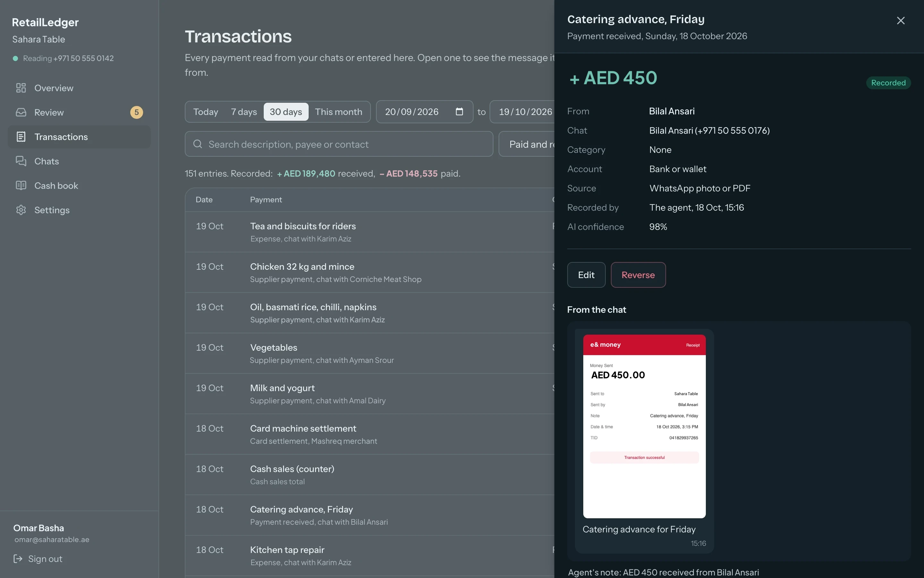This screenshot has width=924, height=578.
Task: Click the Payment column header
Action: click(266, 199)
